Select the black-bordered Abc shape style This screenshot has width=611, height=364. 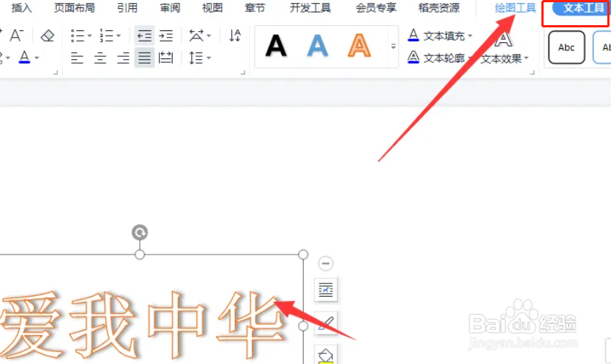pos(567,47)
